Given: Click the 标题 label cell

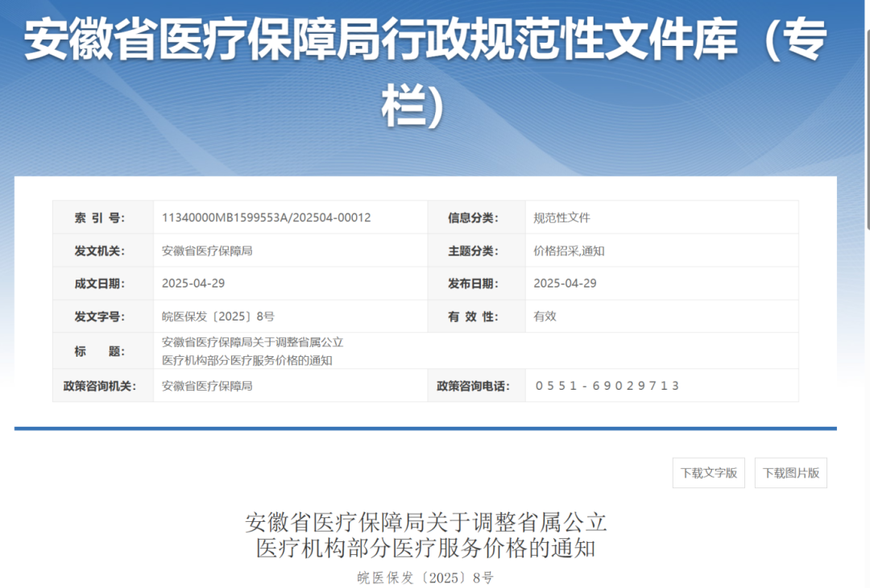Looking at the screenshot, I should pos(102,351).
